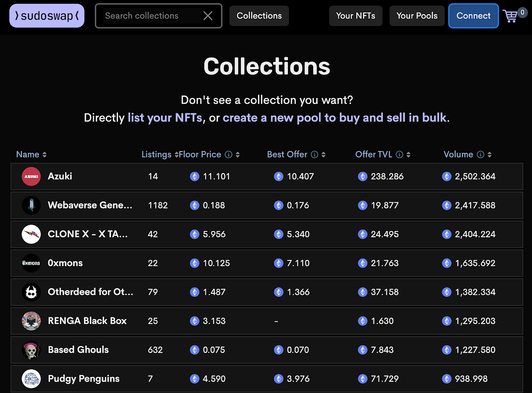
Task: Click RENGA Black Box TVL 1.630
Action: click(382, 321)
